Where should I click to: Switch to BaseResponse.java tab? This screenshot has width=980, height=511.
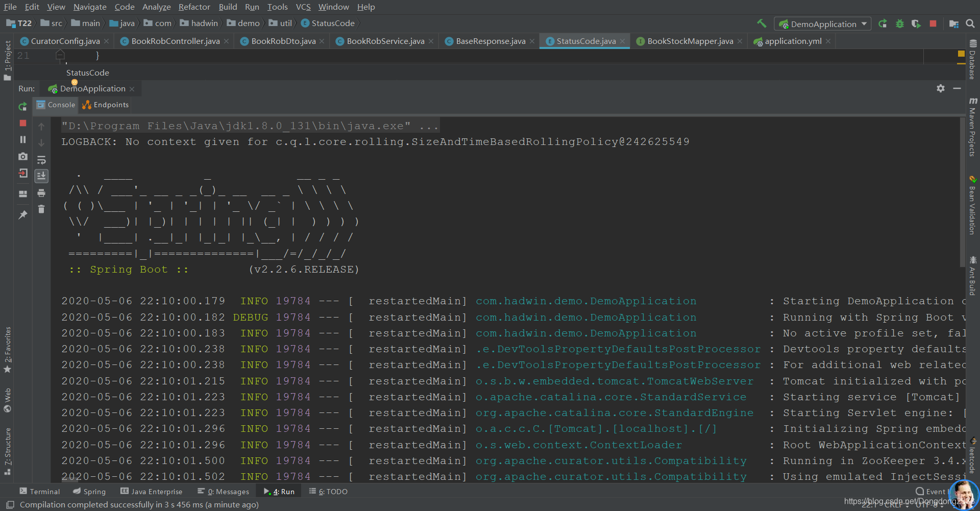(490, 41)
